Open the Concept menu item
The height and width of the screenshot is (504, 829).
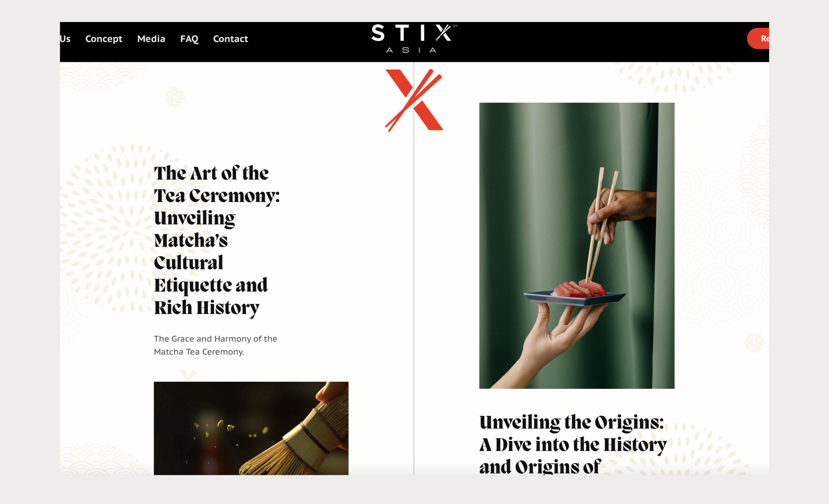click(104, 39)
